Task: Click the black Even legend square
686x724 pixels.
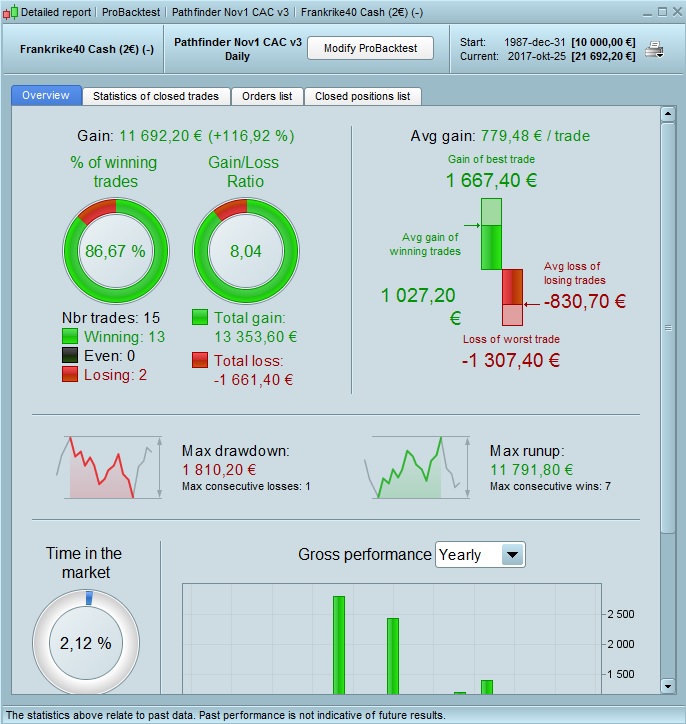Action: pos(70,356)
